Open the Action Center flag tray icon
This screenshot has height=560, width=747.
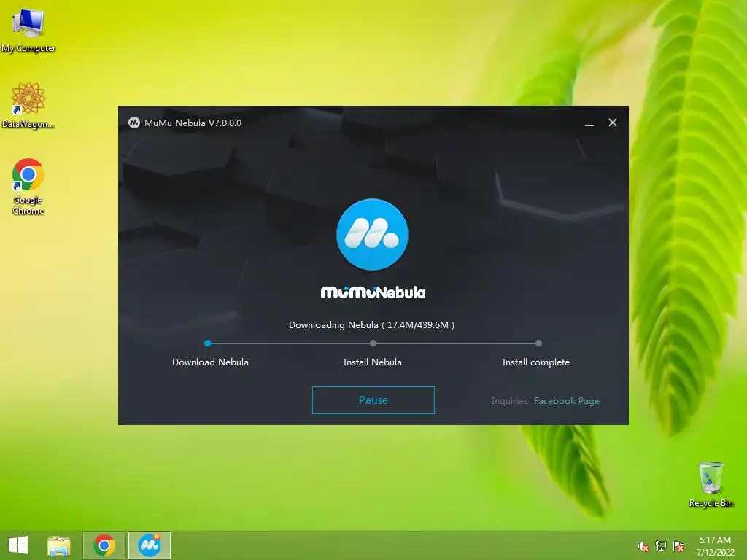tap(678, 546)
